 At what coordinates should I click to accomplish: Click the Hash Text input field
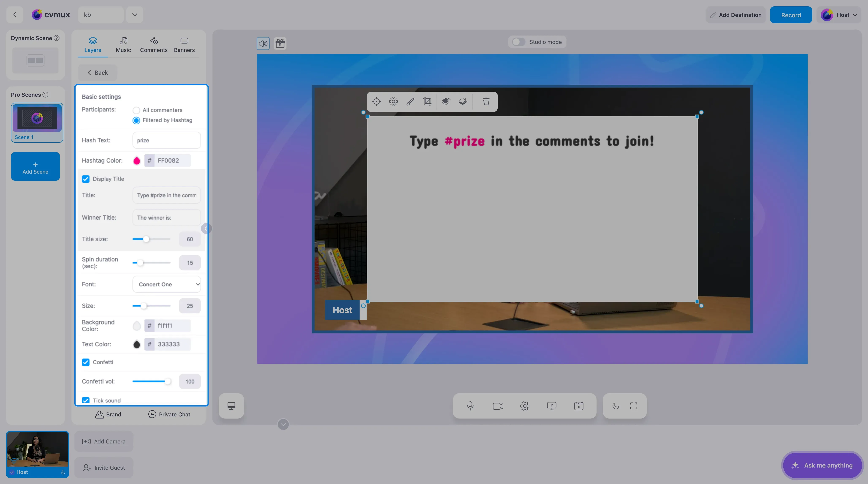[167, 140]
